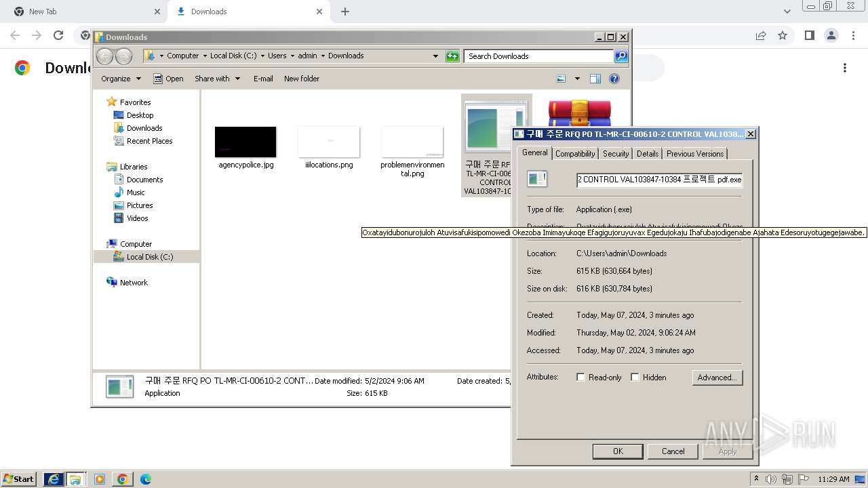This screenshot has height=488, width=868.
Task: Switch to the Compatibility tab
Action: click(575, 154)
